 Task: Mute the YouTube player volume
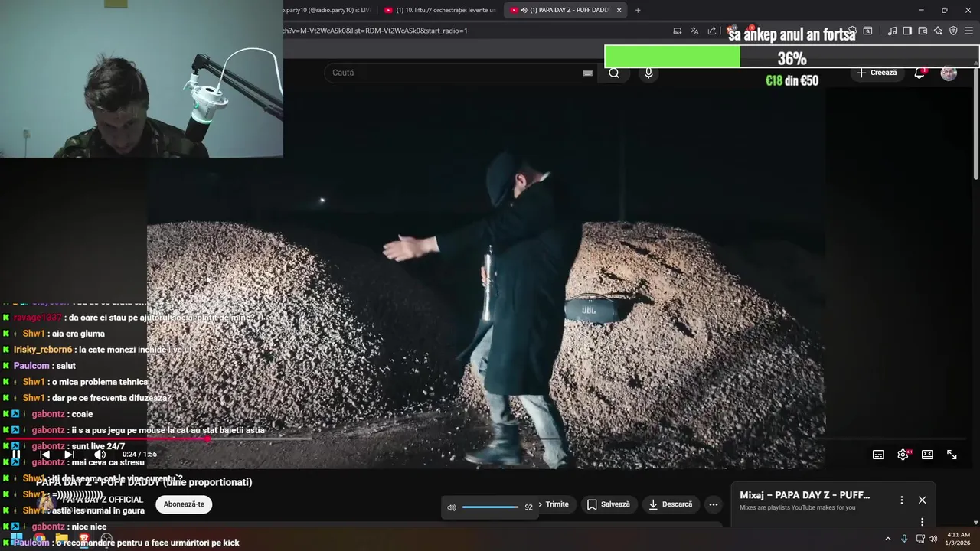click(100, 455)
